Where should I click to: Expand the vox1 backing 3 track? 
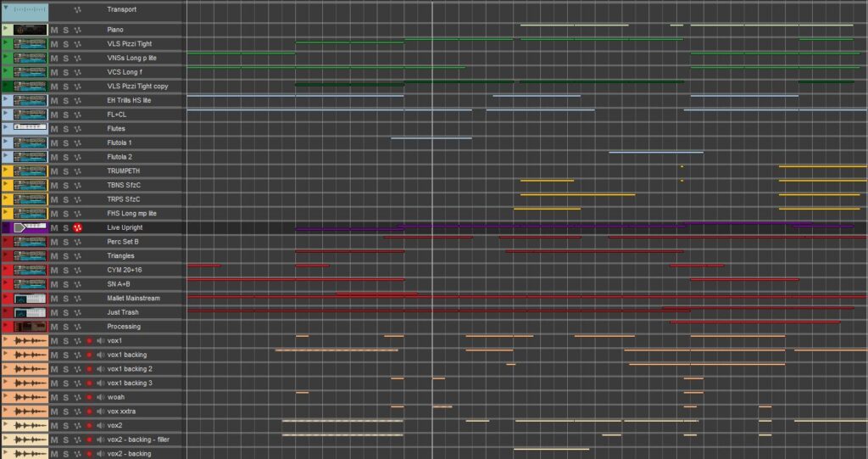6,381
